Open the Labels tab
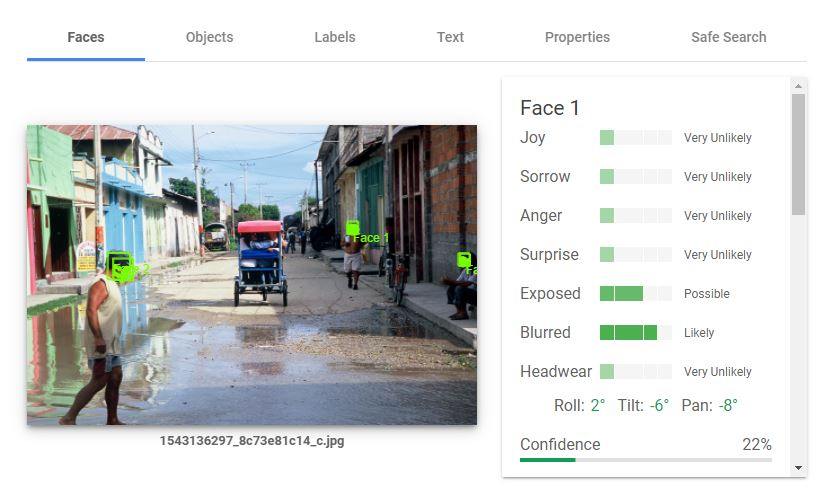The image size is (830, 492). coord(334,37)
